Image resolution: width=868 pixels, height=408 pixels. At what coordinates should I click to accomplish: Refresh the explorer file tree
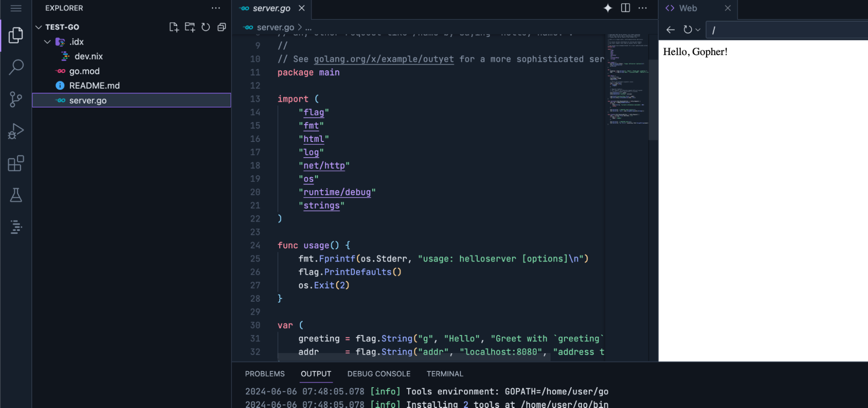(x=206, y=27)
